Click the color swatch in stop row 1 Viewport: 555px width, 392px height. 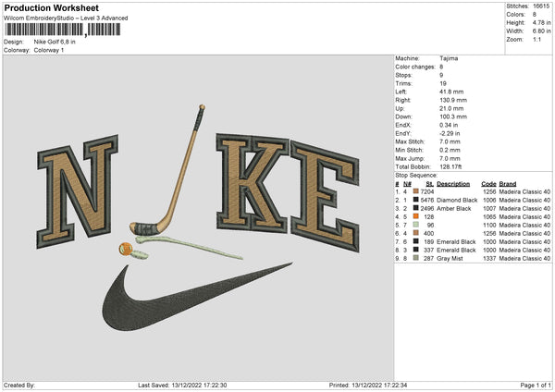[416, 191]
